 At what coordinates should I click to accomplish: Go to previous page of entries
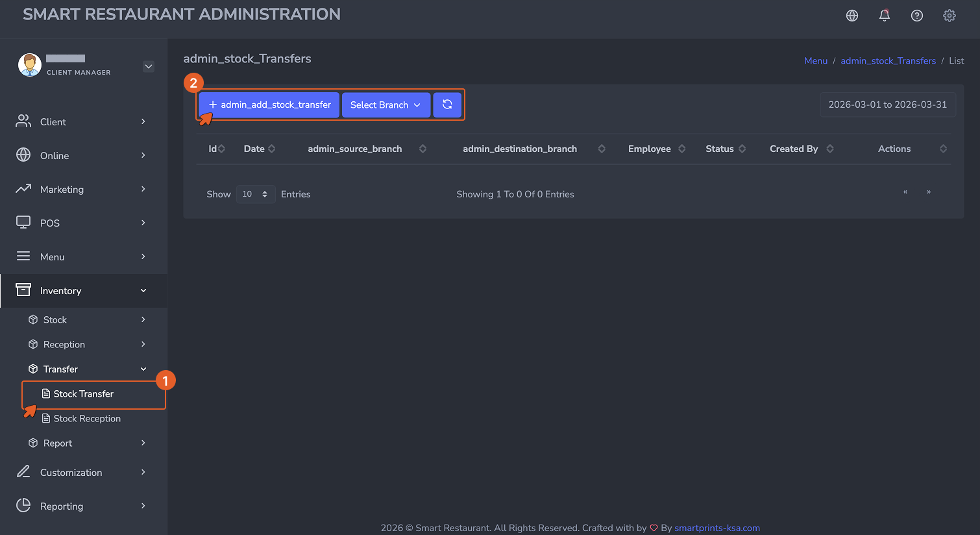(x=905, y=192)
